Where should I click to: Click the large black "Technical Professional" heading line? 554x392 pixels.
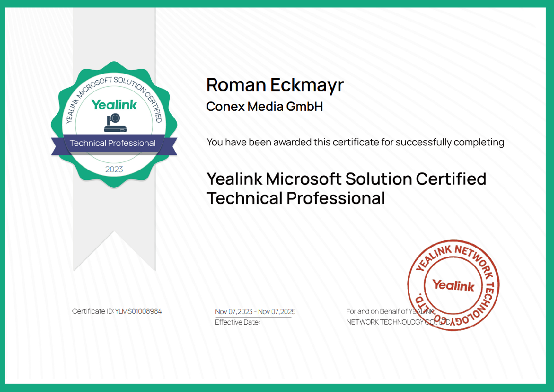pyautogui.click(x=296, y=198)
